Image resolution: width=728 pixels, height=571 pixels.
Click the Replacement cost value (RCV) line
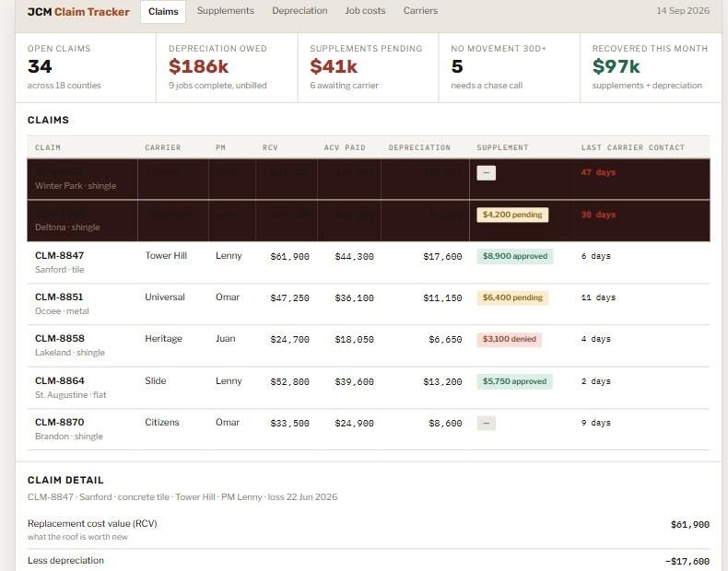click(369, 530)
